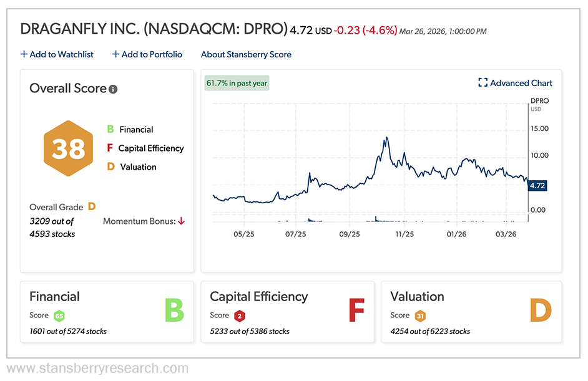Click the 61.7% in past year badge
The width and height of the screenshot is (588, 381).
coord(237,84)
